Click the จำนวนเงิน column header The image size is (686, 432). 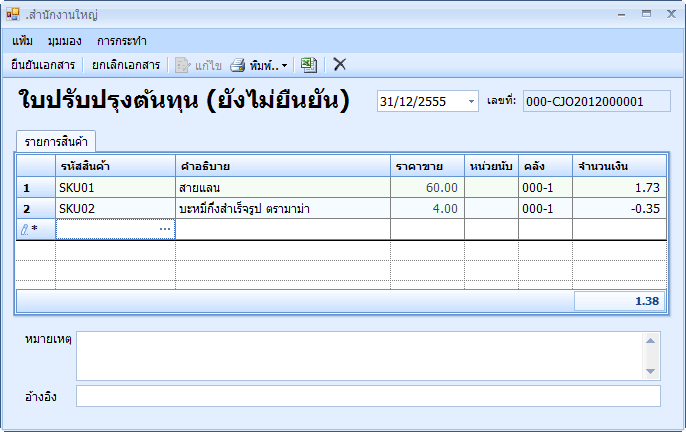pyautogui.click(x=618, y=165)
